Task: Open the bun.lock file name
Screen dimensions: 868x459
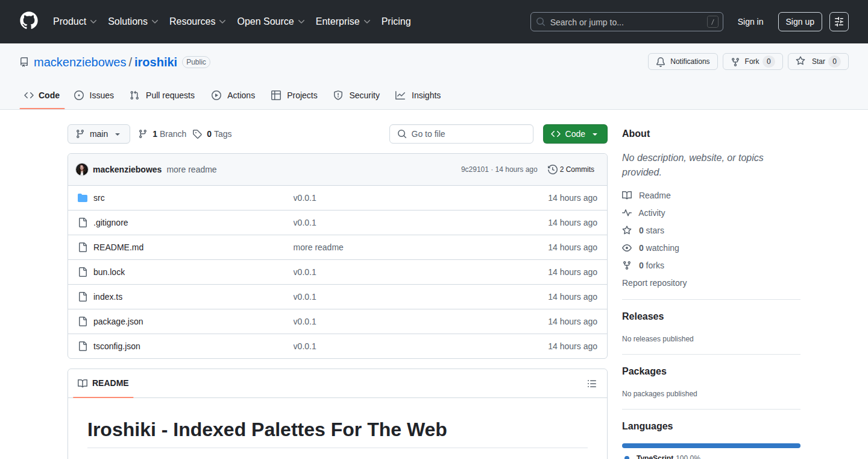Action: (109, 272)
